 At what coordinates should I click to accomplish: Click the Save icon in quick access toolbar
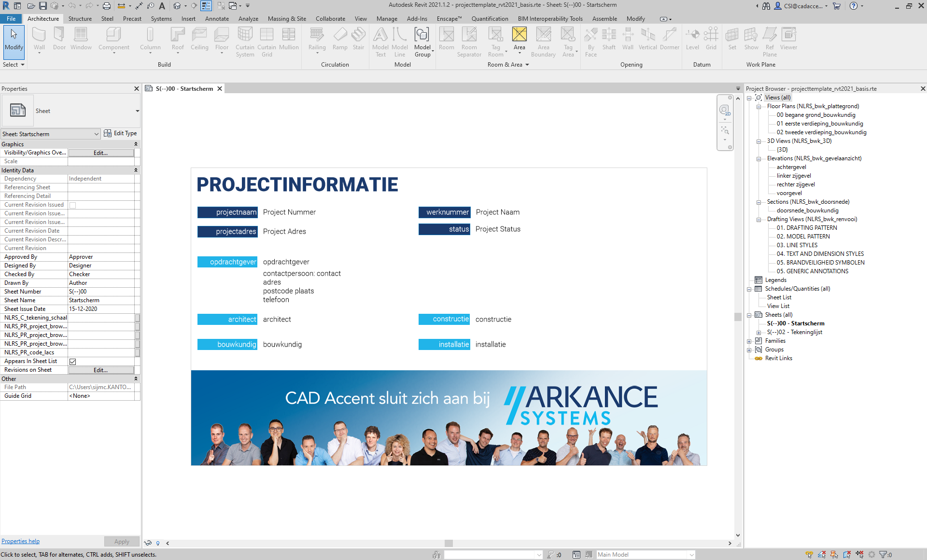[43, 6]
